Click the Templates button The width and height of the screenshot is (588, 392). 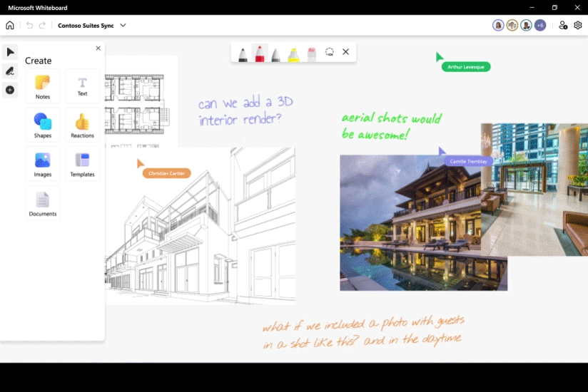(x=82, y=164)
